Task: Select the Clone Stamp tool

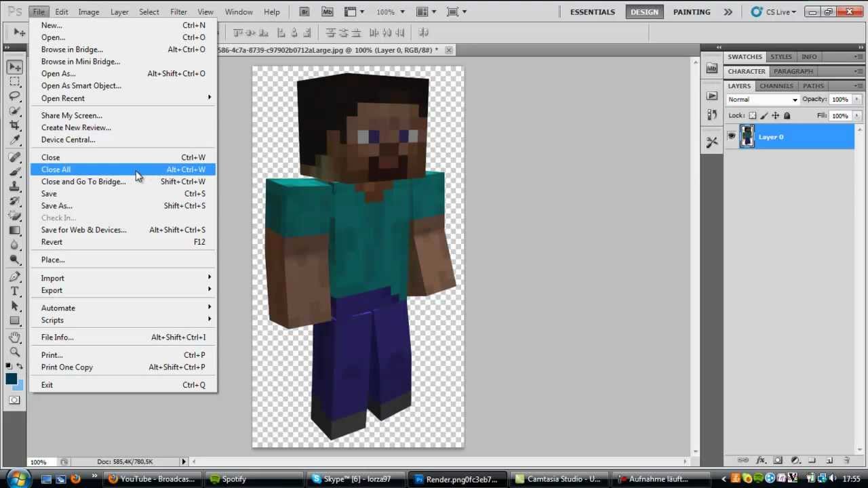Action: pos(15,186)
